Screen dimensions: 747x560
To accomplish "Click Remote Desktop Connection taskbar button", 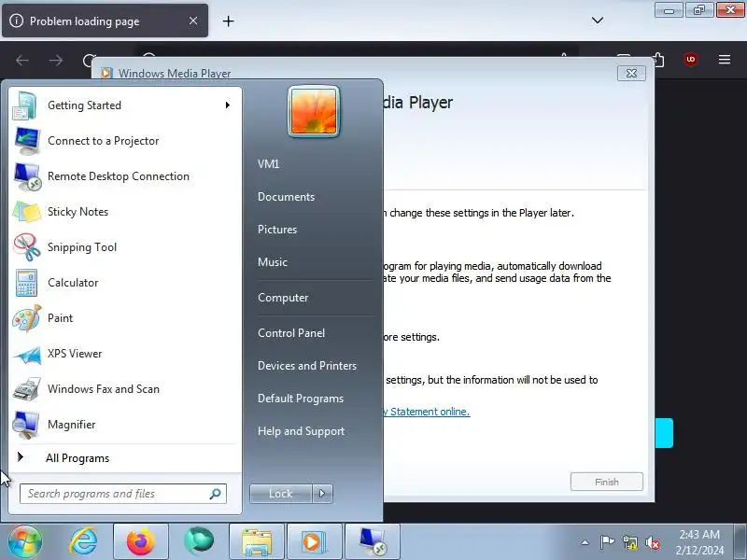I will [x=372, y=542].
